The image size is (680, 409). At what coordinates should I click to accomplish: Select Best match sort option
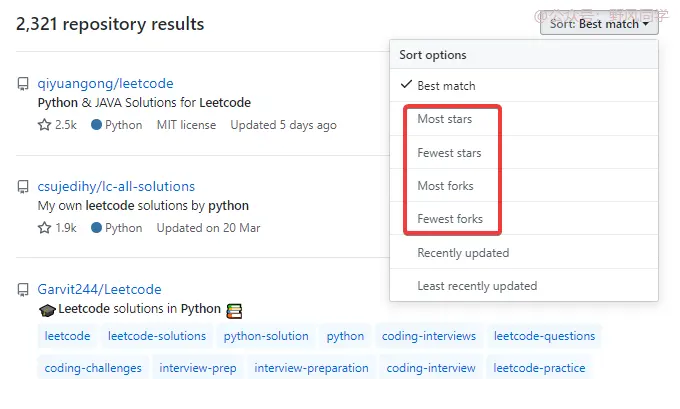pyautogui.click(x=446, y=86)
